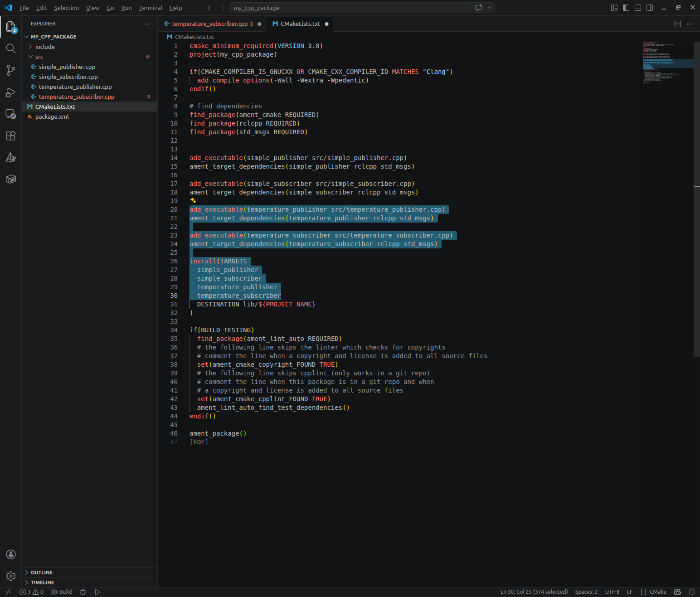Open the Go menu
This screenshot has width=700, height=597.
(x=110, y=8)
